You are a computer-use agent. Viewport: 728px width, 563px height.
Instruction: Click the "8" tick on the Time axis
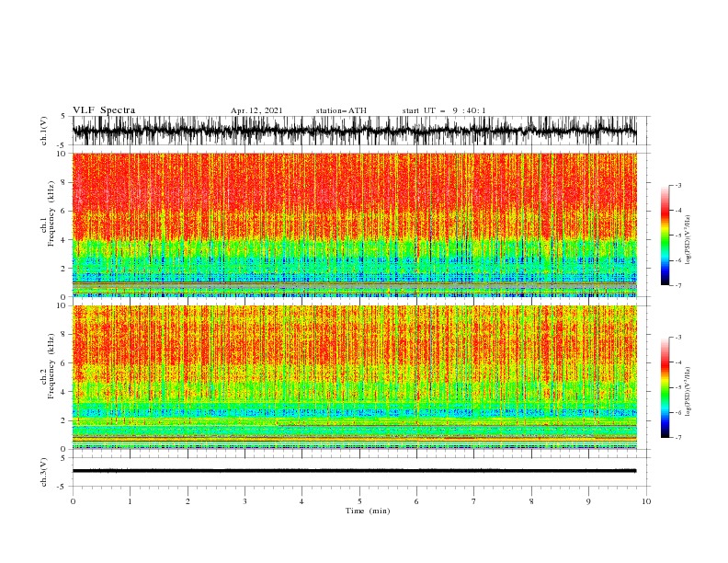(x=531, y=501)
